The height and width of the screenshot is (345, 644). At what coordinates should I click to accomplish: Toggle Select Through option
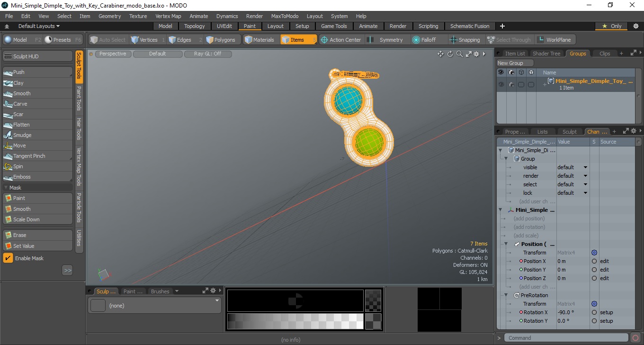(510, 40)
